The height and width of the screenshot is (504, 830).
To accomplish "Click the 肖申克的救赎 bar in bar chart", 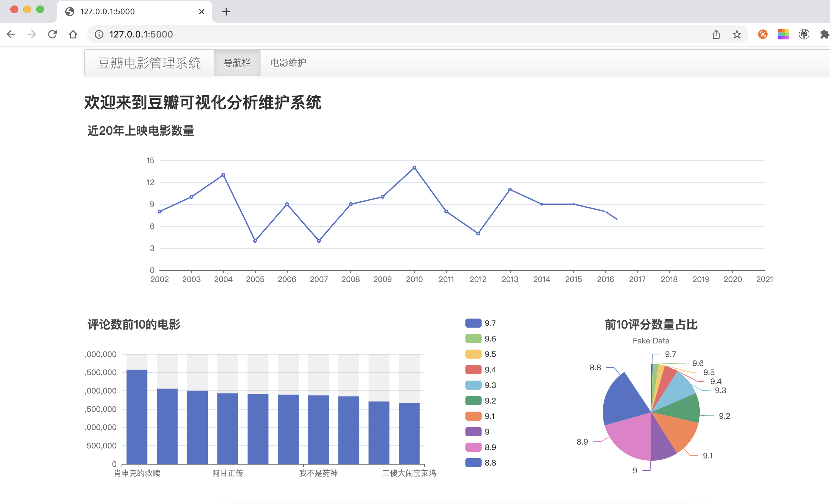I will click(137, 417).
